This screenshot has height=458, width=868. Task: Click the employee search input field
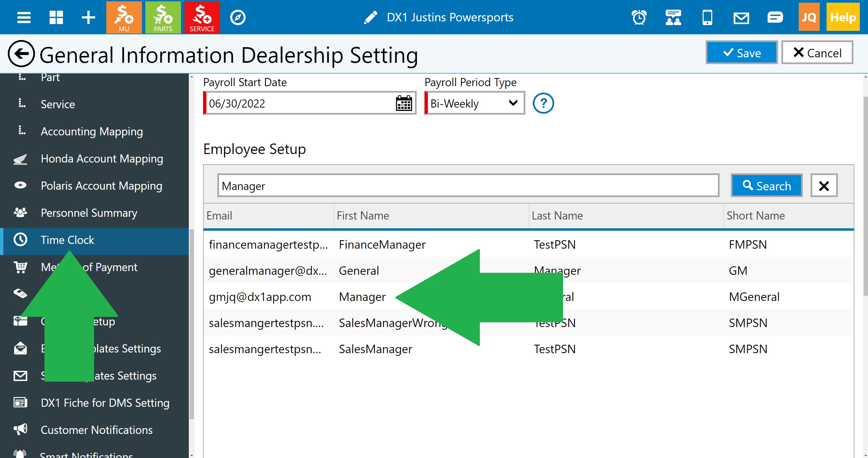click(x=468, y=186)
